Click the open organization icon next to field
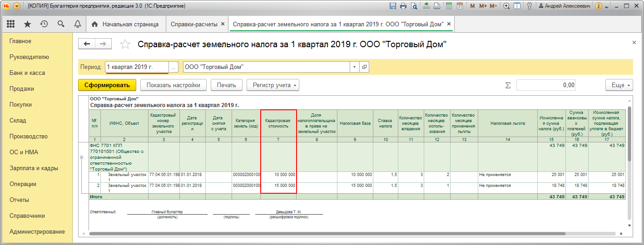Viewport: 644px width, 245px height. [x=364, y=67]
